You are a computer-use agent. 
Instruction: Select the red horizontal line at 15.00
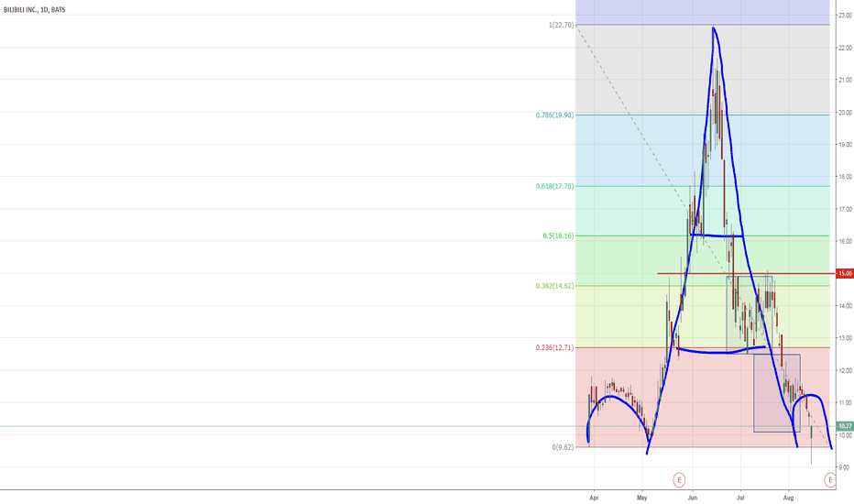(x=746, y=273)
